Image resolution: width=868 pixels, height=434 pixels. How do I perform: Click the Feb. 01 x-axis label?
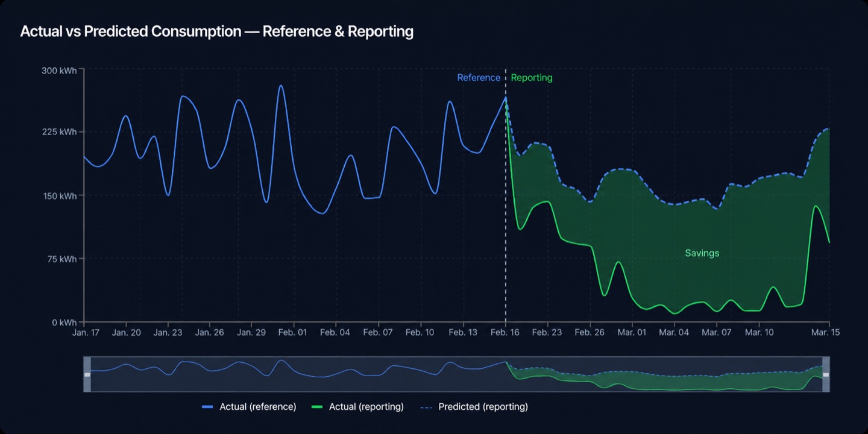click(x=293, y=333)
